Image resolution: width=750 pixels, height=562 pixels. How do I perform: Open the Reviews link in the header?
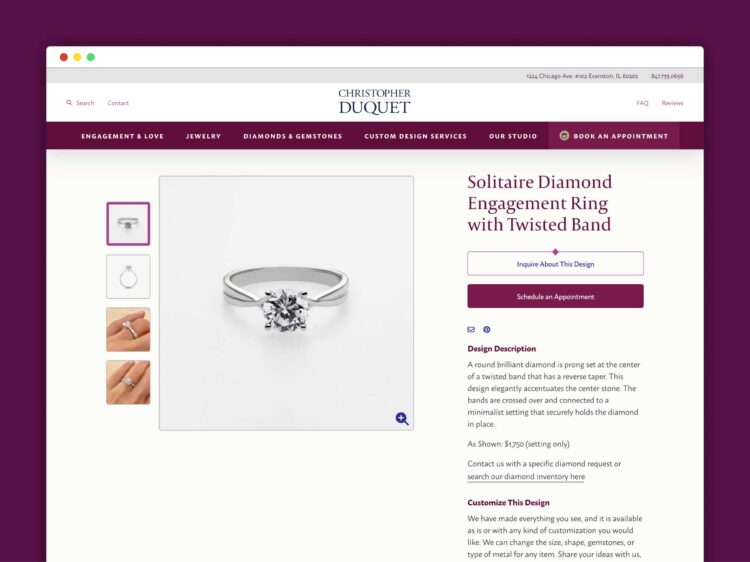click(x=672, y=103)
